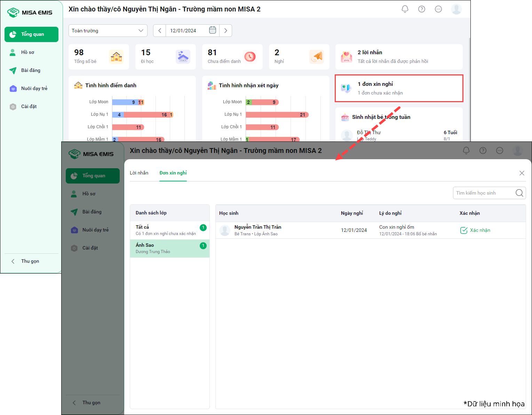Click the notification bell icon in top header
Screen dimensions: 532x415
pyautogui.click(x=405, y=9)
